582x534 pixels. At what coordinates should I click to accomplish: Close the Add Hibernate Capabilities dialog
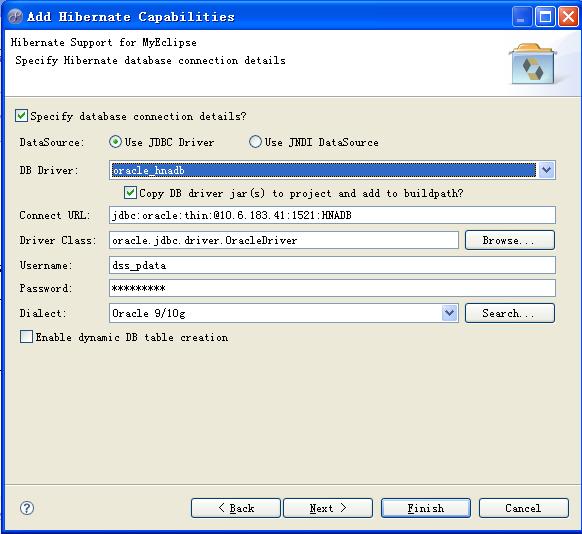(x=568, y=17)
